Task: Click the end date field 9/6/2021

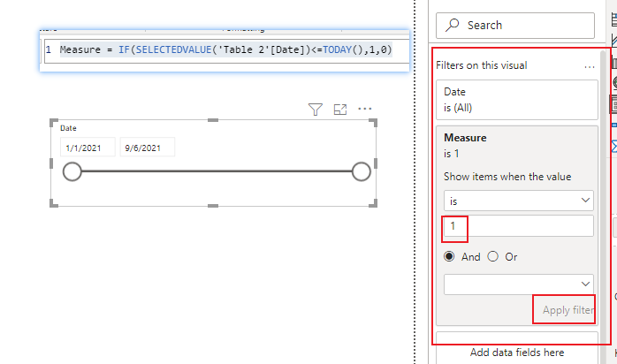Action: pyautogui.click(x=147, y=148)
